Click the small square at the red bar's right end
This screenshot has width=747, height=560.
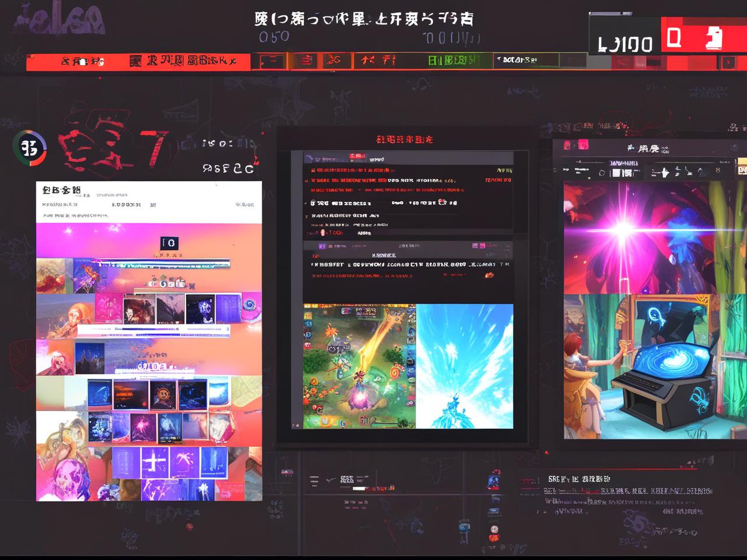(x=727, y=61)
